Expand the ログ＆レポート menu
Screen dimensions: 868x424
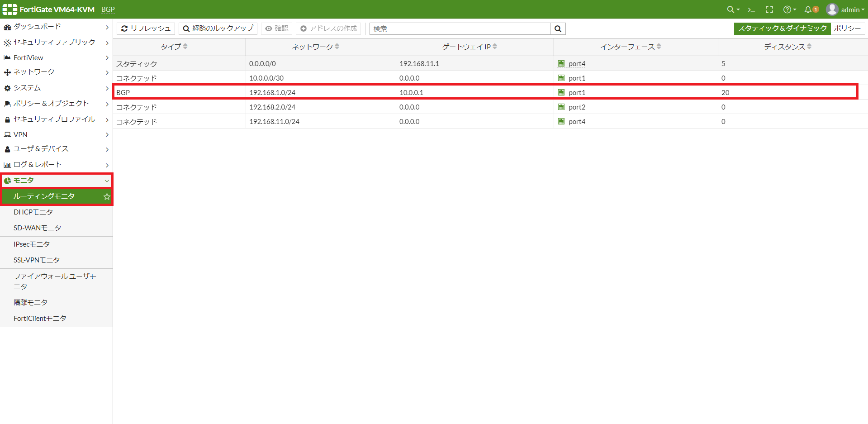click(x=56, y=165)
